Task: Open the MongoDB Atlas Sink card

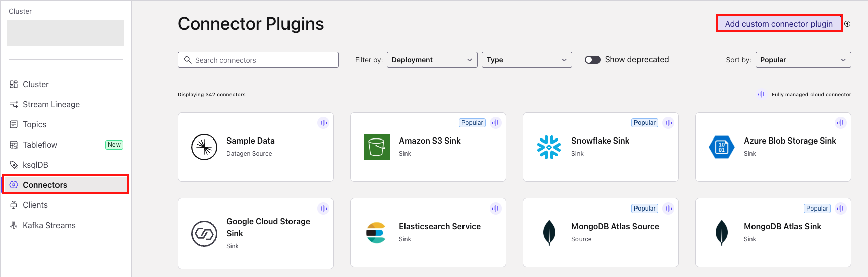Action: click(773, 233)
